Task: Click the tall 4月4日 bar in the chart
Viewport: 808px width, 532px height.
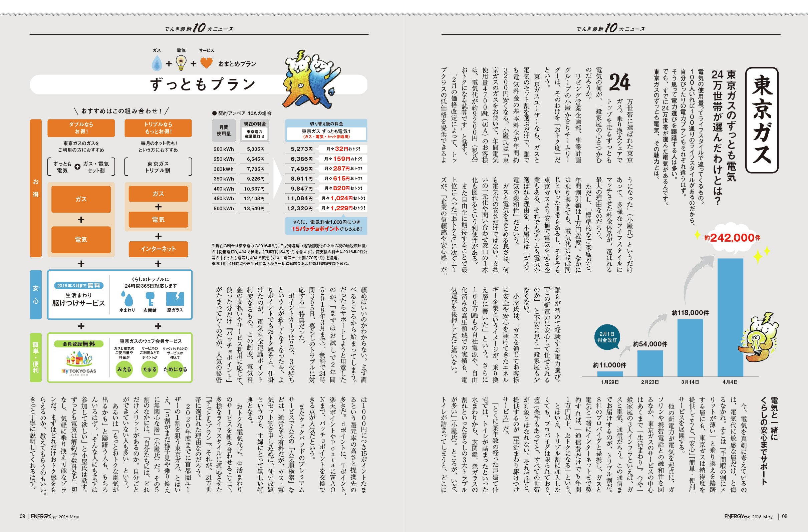Action: (730, 317)
